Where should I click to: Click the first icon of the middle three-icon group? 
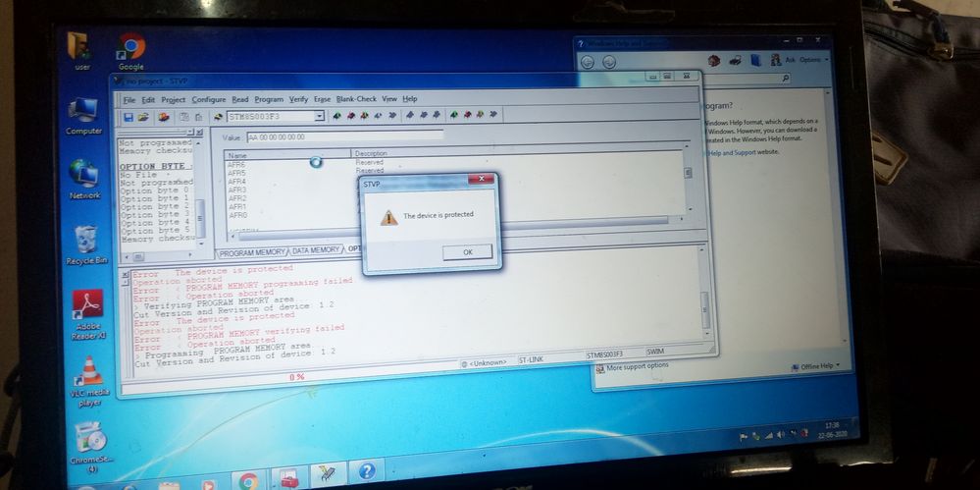tap(410, 115)
